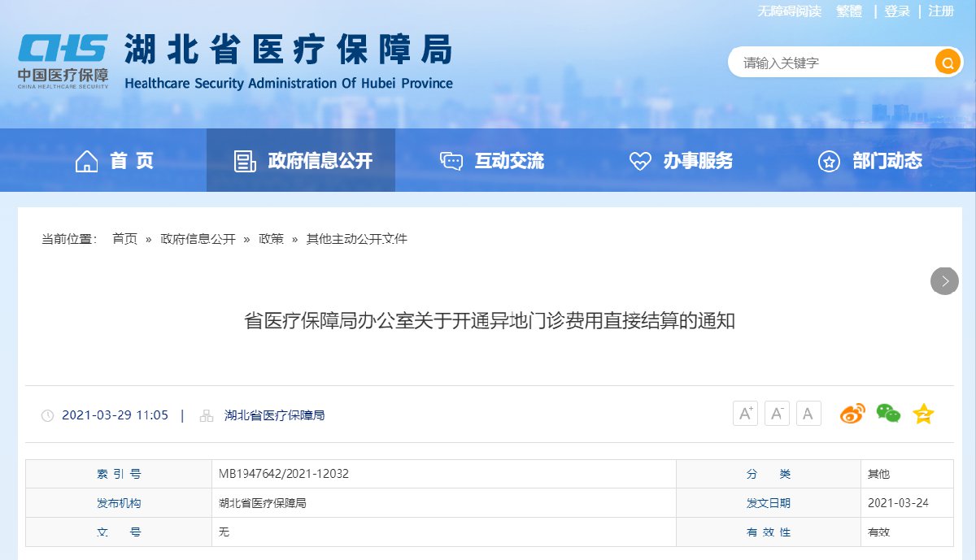Click the gray next arrow circle
The image size is (976, 560).
coord(944,281)
